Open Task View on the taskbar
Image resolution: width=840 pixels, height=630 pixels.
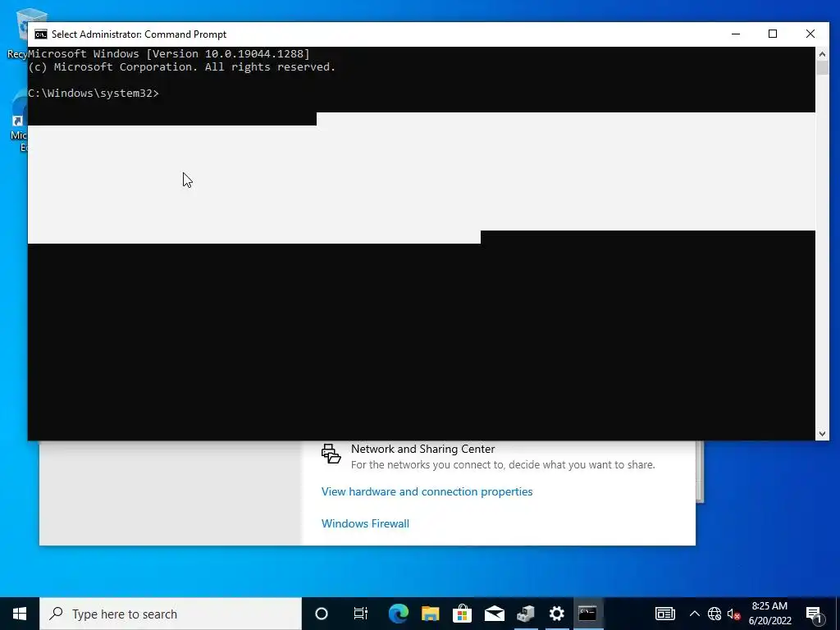pyautogui.click(x=361, y=614)
